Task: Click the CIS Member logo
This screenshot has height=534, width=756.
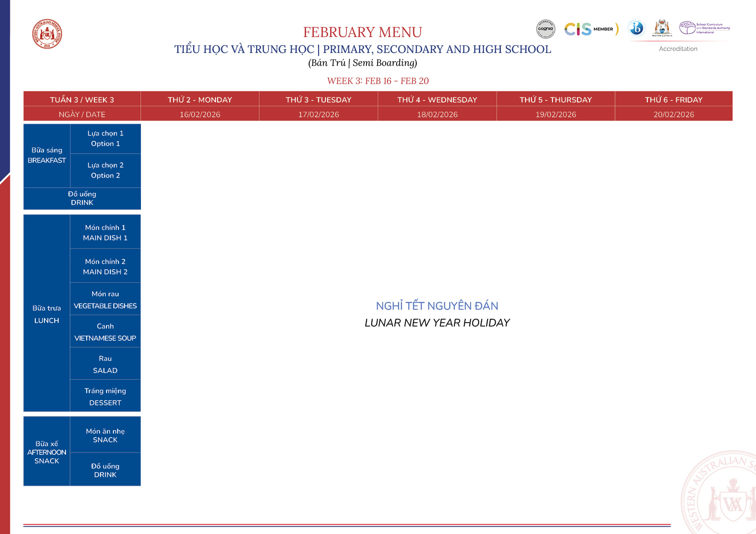Action: 590,29
